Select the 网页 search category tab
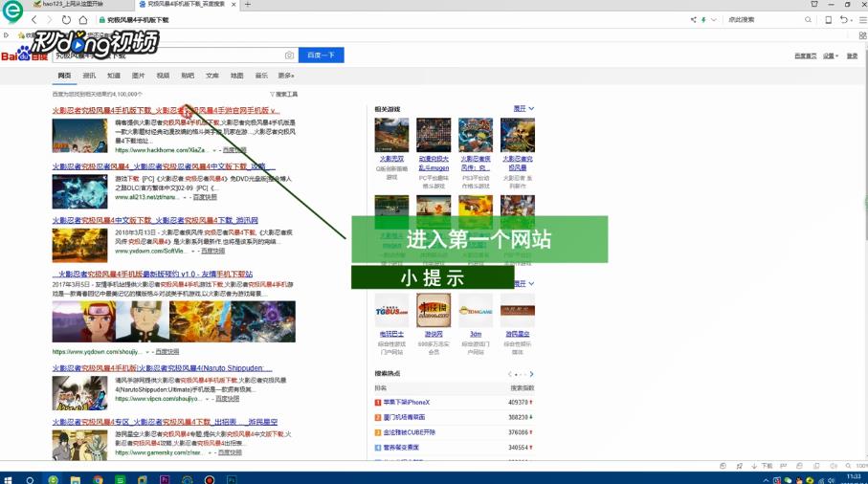Screen dimensions: 868x484 coord(64,76)
